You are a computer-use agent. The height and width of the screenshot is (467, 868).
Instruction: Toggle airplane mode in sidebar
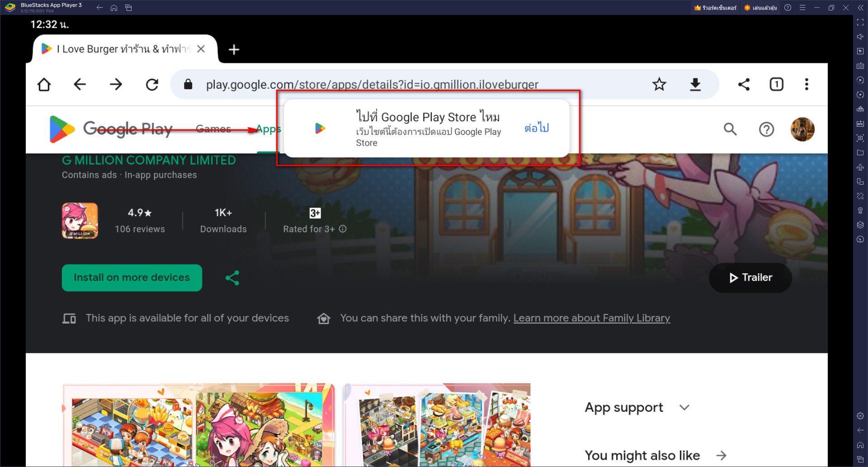pos(860,167)
